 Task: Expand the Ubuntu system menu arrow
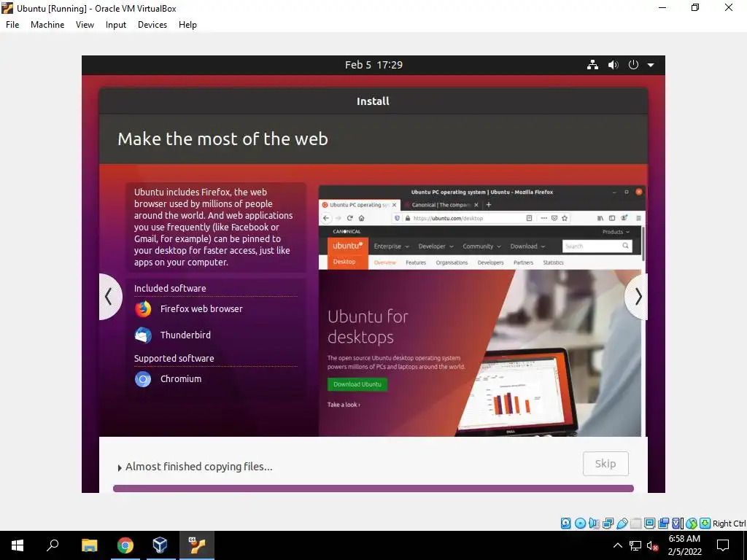651,65
